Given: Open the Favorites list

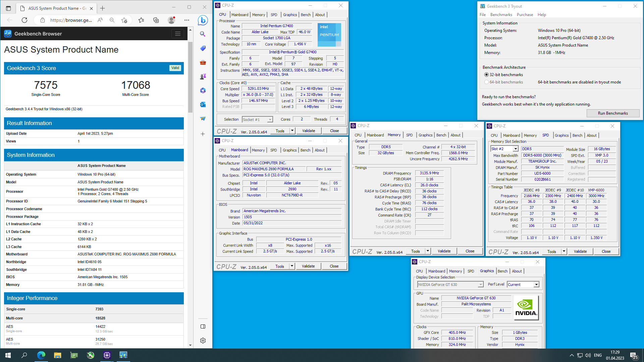Looking at the screenshot, I should [141, 20].
